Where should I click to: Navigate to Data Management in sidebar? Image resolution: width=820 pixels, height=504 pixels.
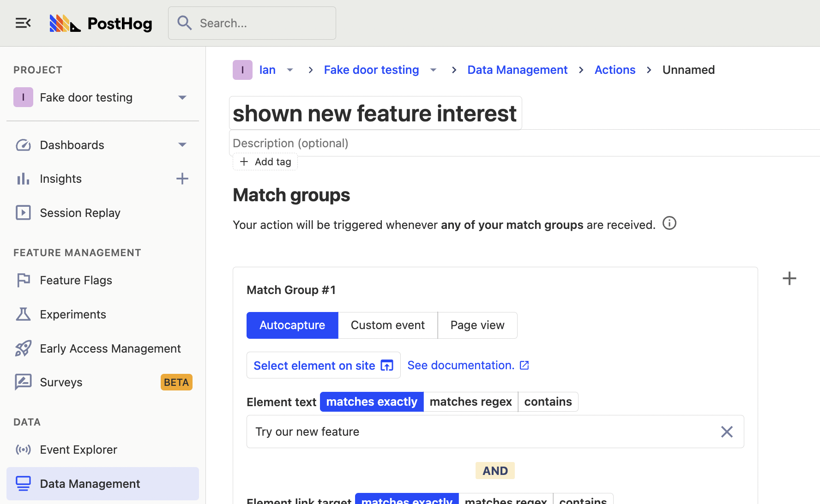(90, 484)
